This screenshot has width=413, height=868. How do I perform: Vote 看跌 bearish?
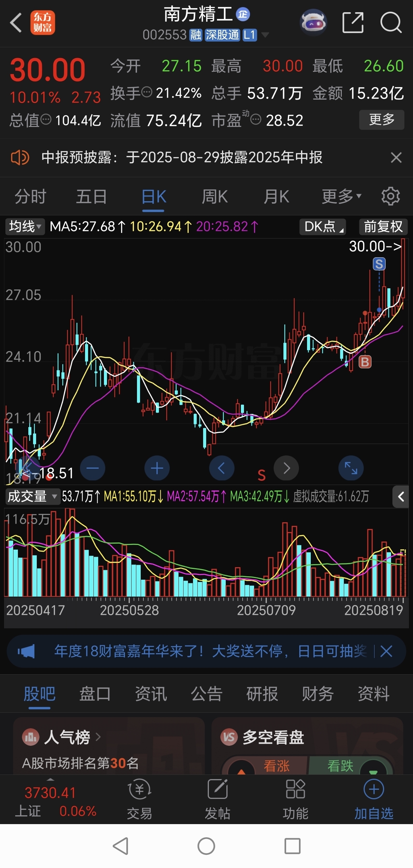click(340, 766)
